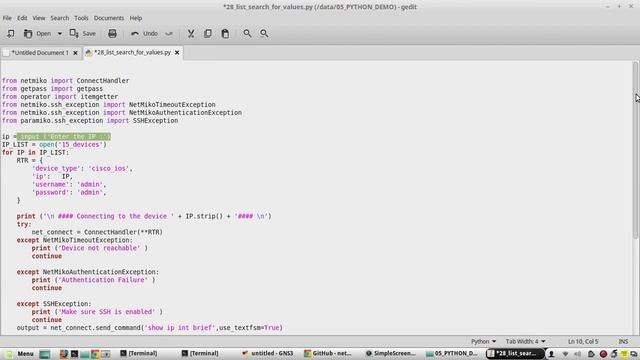The image size is (640, 360).
Task: Click the 'password': 'admin' line
Action: click(x=69, y=192)
